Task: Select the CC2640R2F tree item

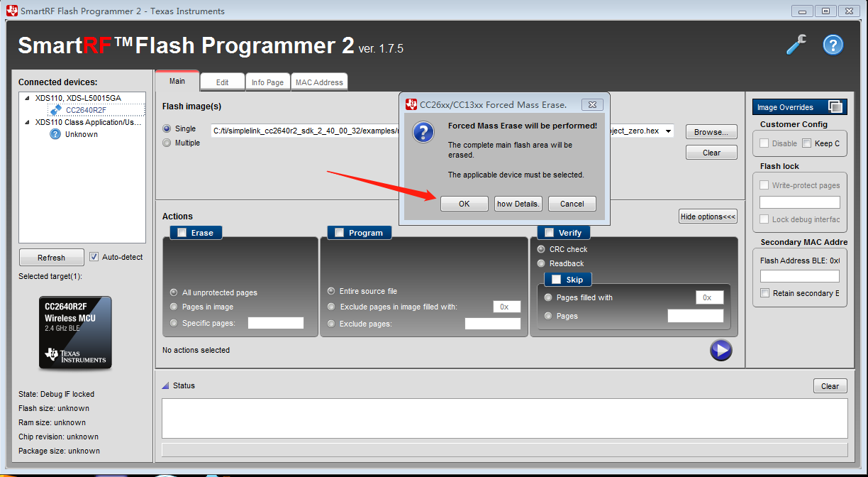Action: click(87, 110)
